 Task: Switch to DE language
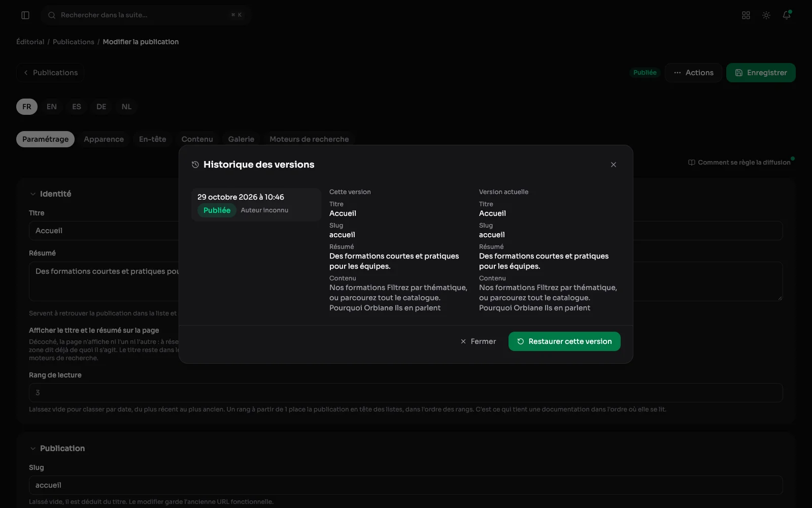[101, 107]
